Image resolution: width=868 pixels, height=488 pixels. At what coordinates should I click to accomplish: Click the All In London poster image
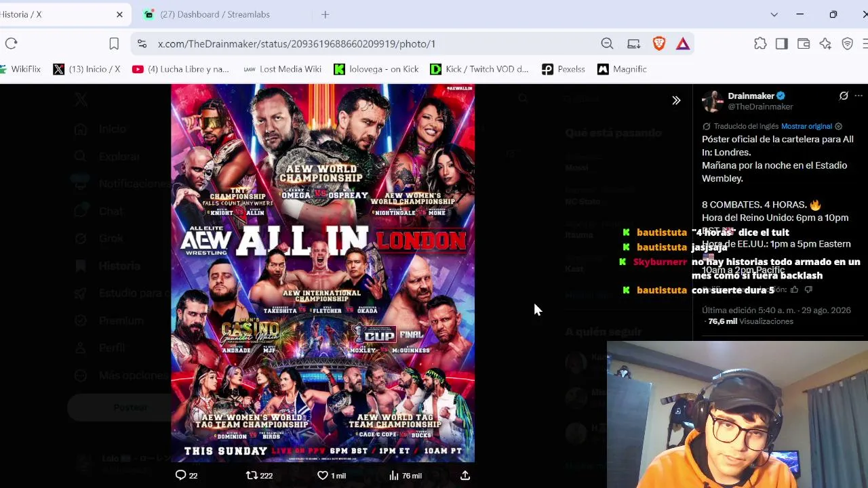tap(323, 273)
